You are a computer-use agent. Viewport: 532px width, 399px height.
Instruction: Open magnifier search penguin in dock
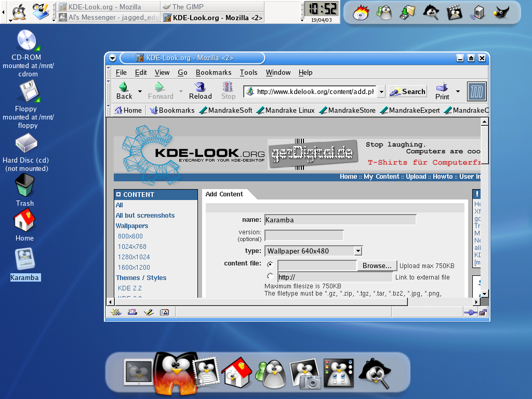[x=375, y=373]
